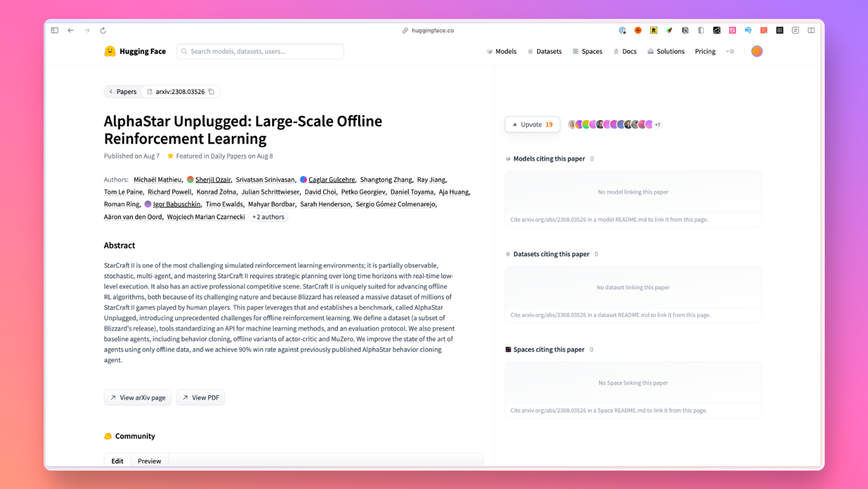The image size is (868, 489).
Task: Open the yellow R extension
Action: point(654,30)
